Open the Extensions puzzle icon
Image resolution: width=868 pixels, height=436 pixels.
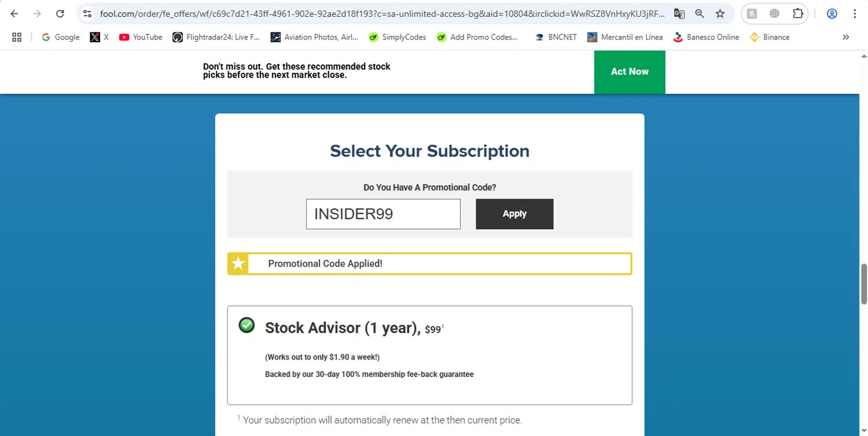point(797,14)
